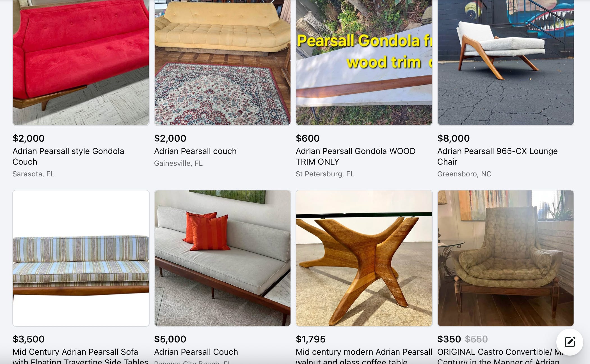Open the walnut coffee table base photo
Viewport: 590px width, 364px height.
tap(364, 258)
